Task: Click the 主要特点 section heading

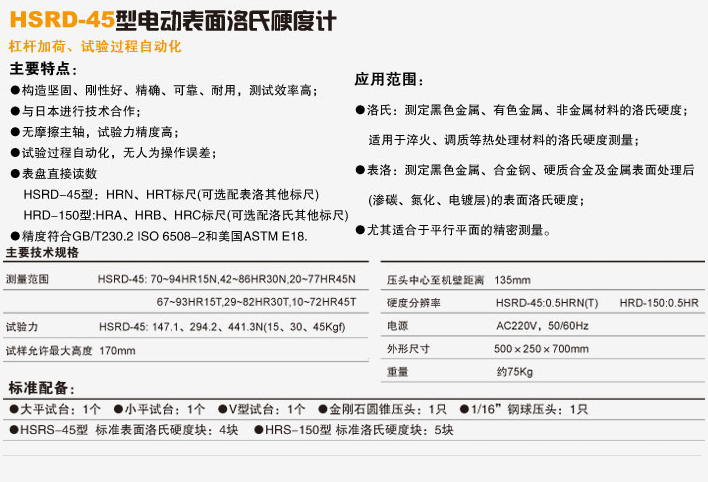Action: point(44,69)
